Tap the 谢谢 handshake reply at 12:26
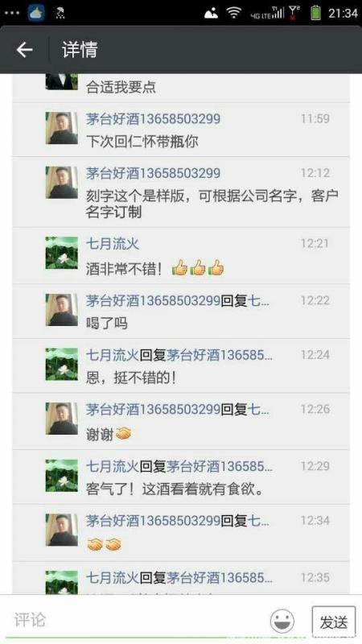This screenshot has height=644, width=362. click(x=109, y=434)
